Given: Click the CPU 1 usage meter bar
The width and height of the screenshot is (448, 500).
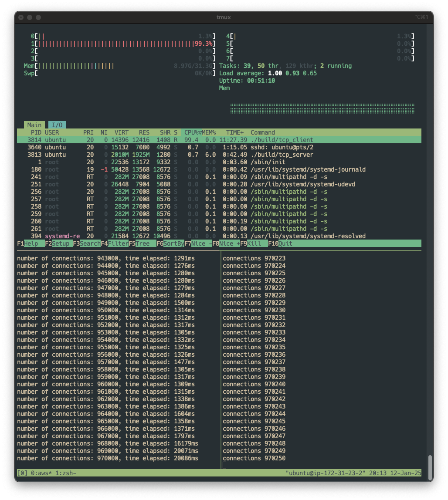Looking at the screenshot, I should tap(123, 44).
